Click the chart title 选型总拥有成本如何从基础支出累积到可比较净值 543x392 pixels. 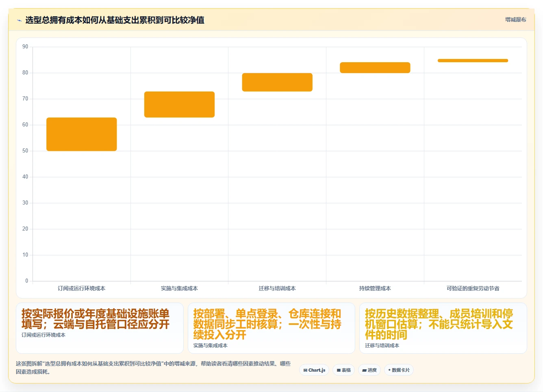click(115, 20)
